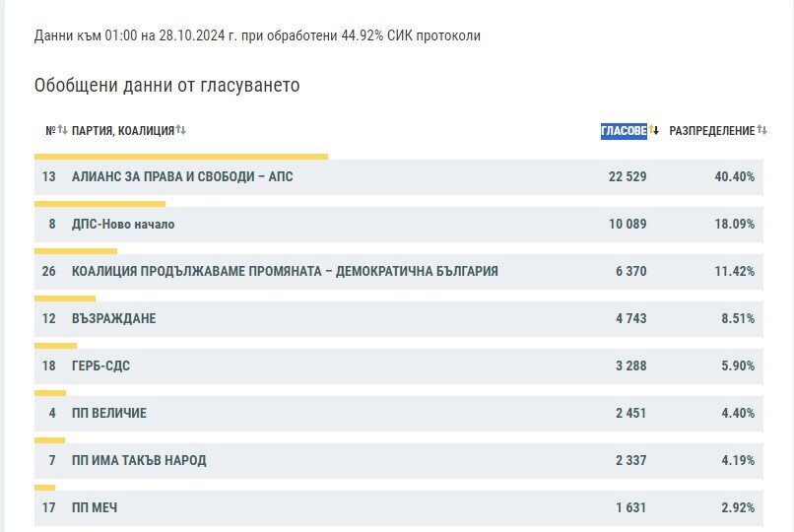This screenshot has width=794, height=532.
Task: Select the ПП МЕЧ row
Action: (x=399, y=507)
